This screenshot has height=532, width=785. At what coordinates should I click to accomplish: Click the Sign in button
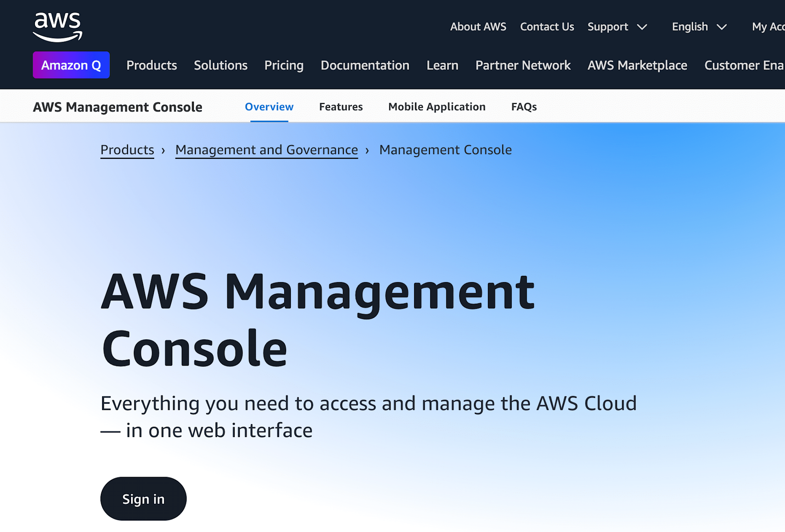(x=143, y=499)
